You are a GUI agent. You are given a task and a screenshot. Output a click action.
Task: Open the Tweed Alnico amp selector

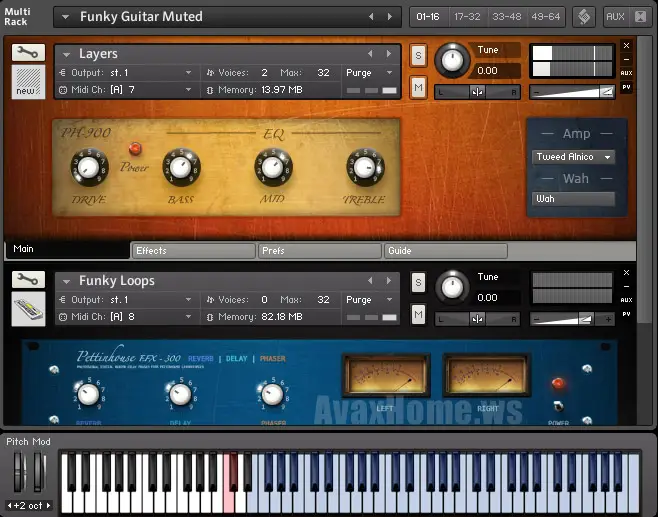point(573,157)
